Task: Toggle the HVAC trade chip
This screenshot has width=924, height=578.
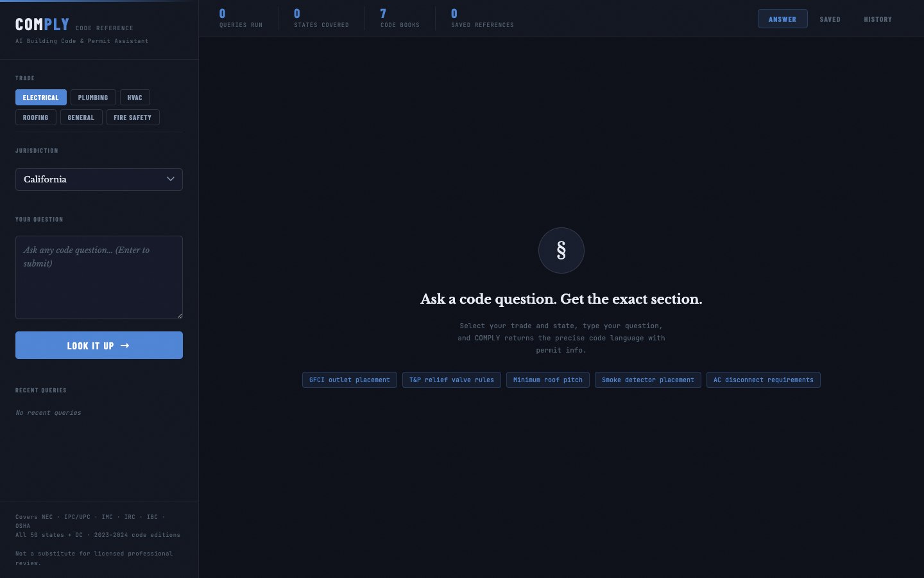Action: coord(135,97)
